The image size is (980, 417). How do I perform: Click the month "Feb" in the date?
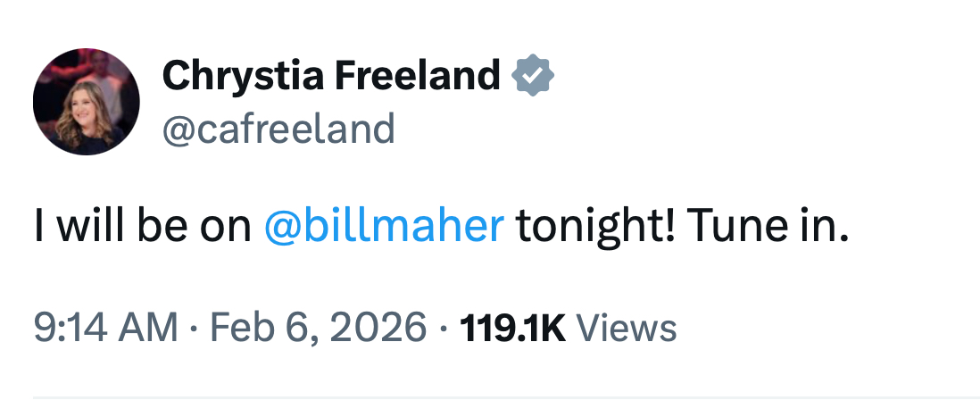coord(239,328)
